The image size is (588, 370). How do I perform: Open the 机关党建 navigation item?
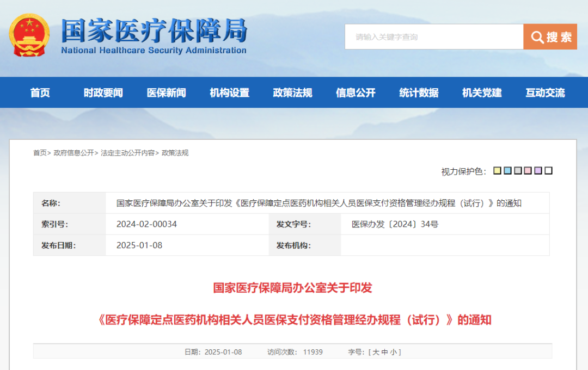pos(482,92)
